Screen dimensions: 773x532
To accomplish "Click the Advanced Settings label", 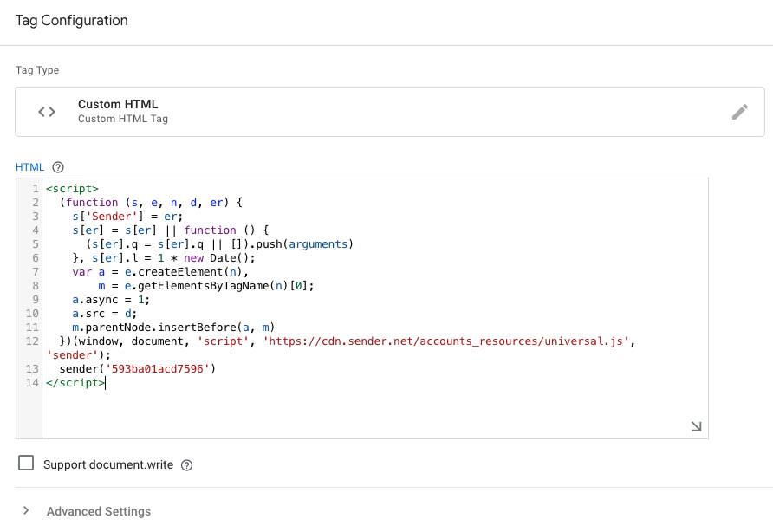I will pos(99,511).
